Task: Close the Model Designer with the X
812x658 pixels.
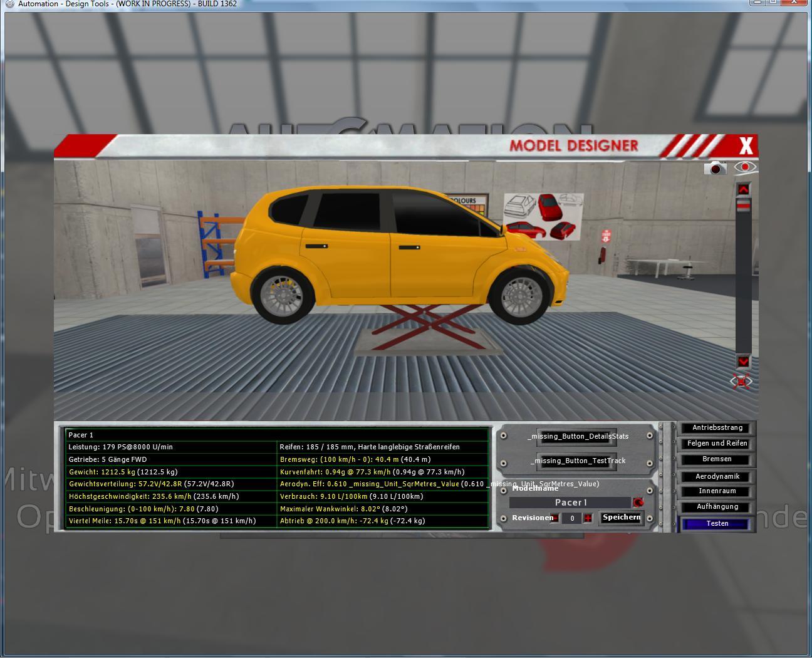Action: (745, 146)
